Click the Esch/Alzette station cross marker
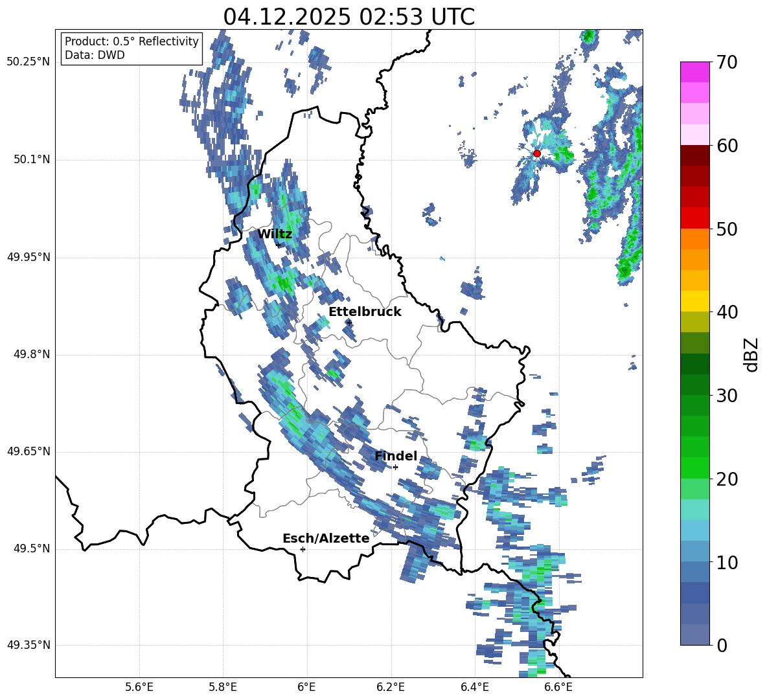This screenshot has width=767, height=700. (x=303, y=549)
